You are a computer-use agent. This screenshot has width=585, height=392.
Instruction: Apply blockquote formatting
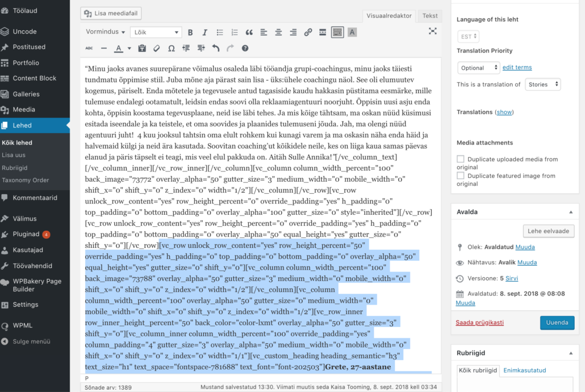pos(249,33)
